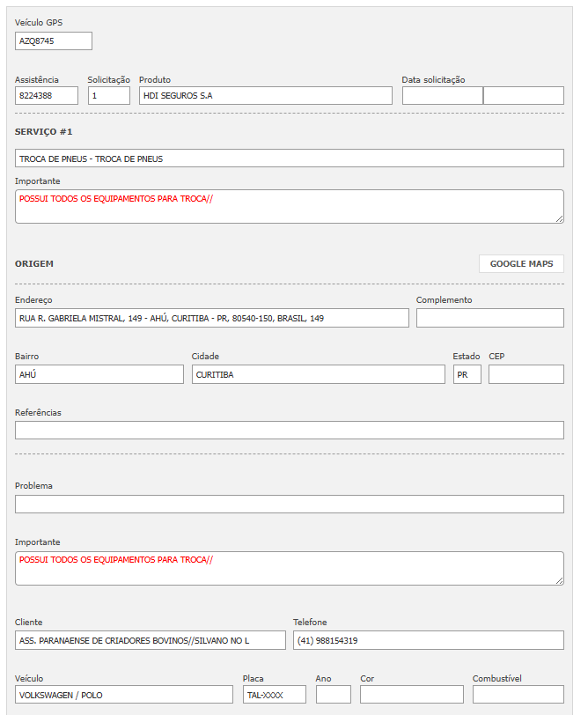Select the empty CEP input
This screenshot has width=588, height=715.
(526, 374)
